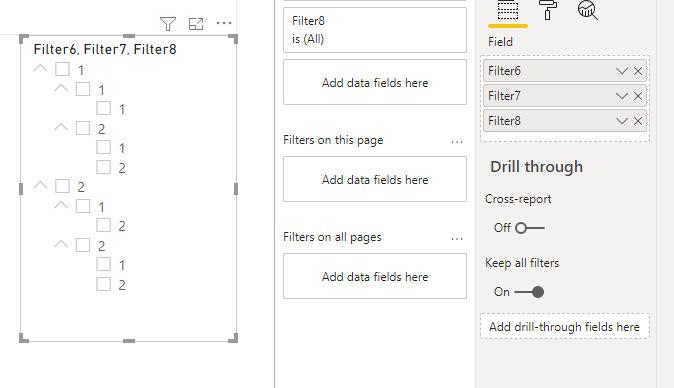Turn off the Keep all filters switch
The height and width of the screenshot is (388, 674).
530,292
